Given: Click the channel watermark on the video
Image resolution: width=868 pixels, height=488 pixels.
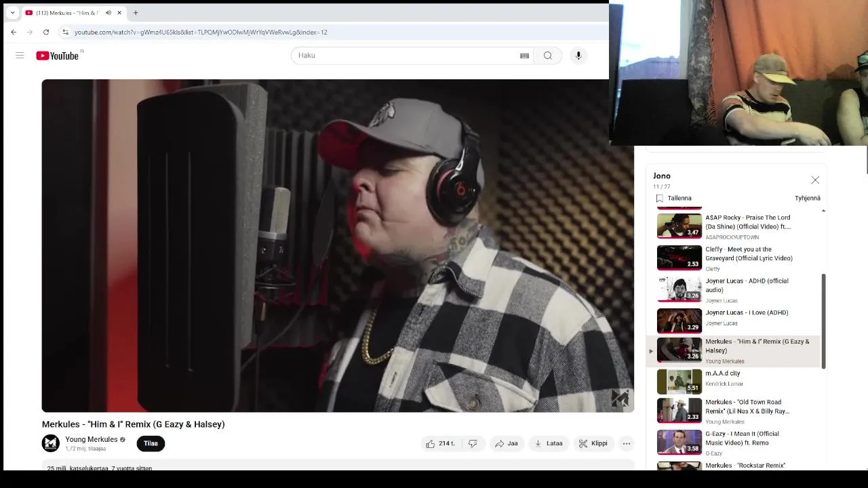Looking at the screenshot, I should point(620,398).
